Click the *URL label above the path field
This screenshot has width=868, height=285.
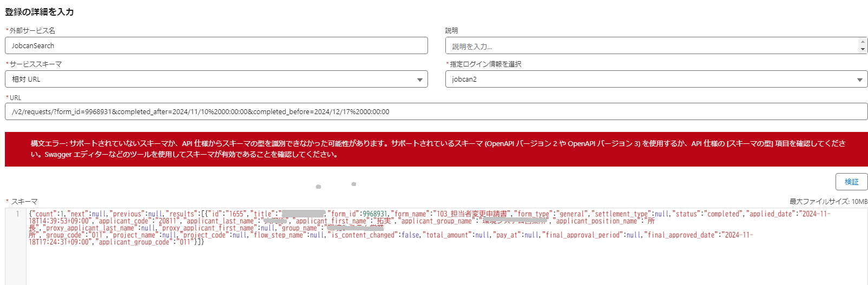14,97
